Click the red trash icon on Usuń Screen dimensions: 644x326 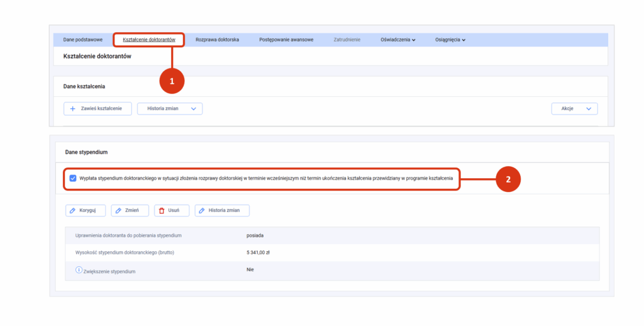[162, 211]
